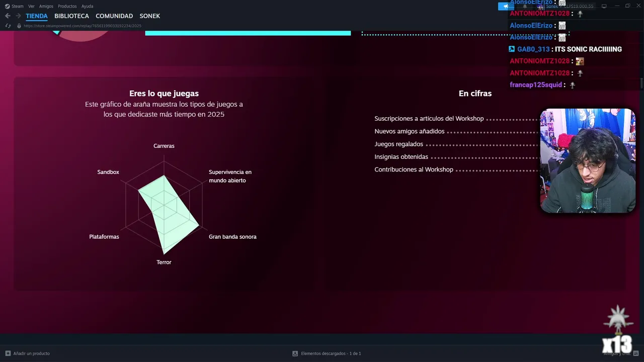Switch to Big Picture mode monitor icon
Image resolution: width=644 pixels, height=362 pixels.
[x=604, y=6]
